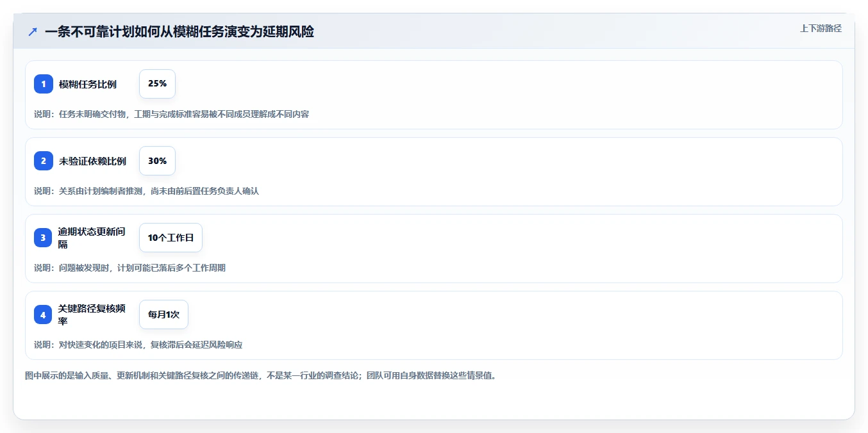Click the title 一条不可靠计划如何从模糊任务演变为延期风险

179,32
